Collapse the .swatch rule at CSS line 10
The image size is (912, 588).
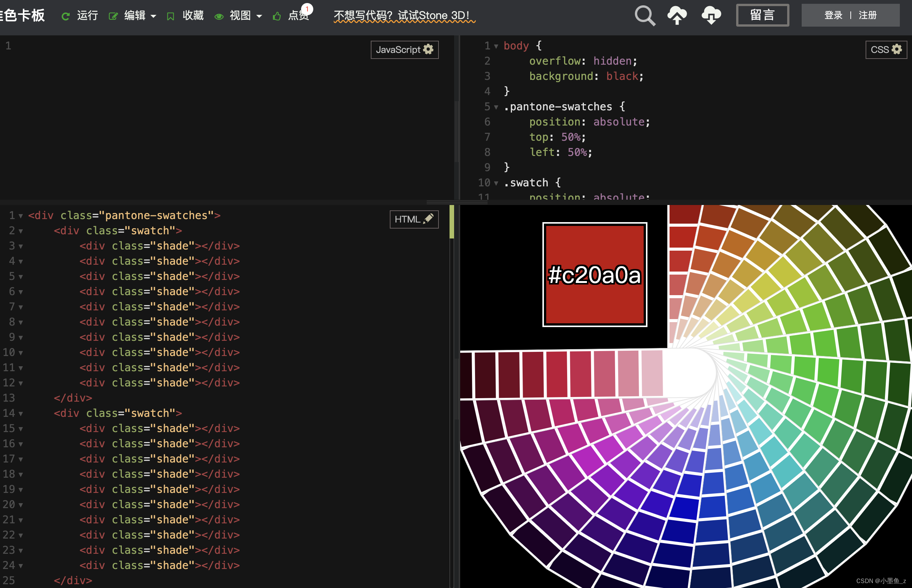496,183
